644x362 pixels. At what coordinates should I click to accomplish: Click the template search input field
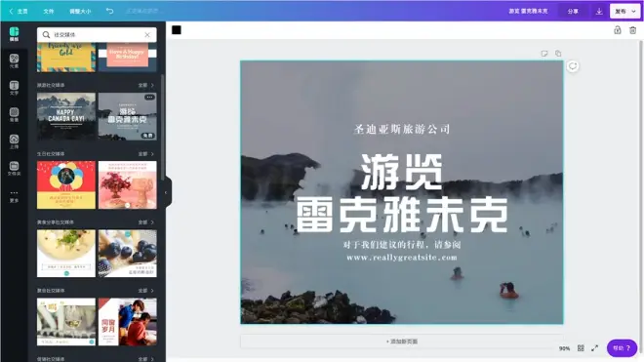click(x=97, y=35)
